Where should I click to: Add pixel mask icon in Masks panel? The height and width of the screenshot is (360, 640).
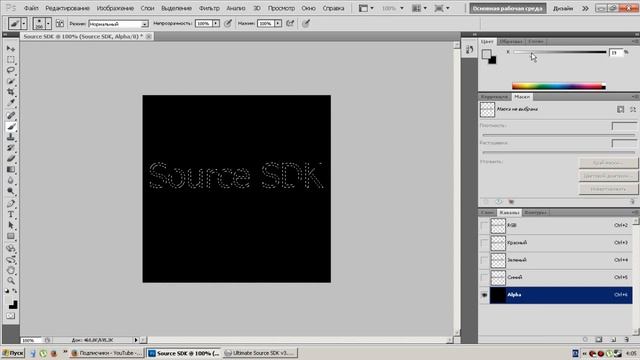click(x=620, y=109)
